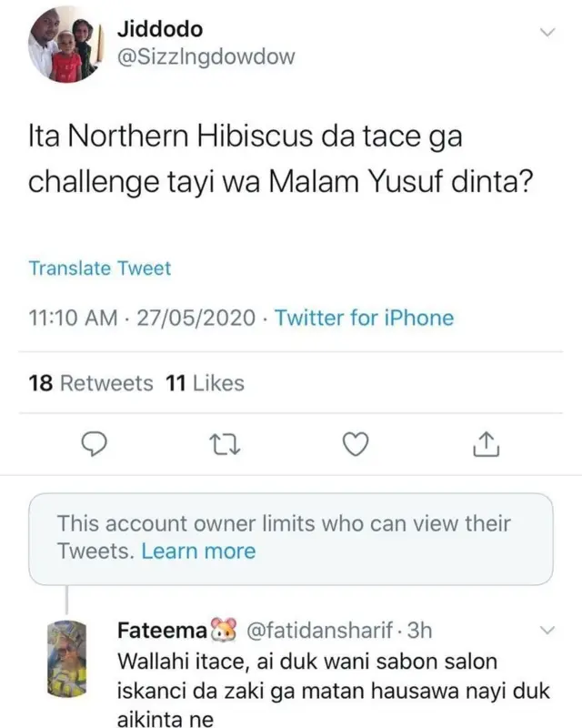Click the Jiddodo display name

[x=161, y=28]
